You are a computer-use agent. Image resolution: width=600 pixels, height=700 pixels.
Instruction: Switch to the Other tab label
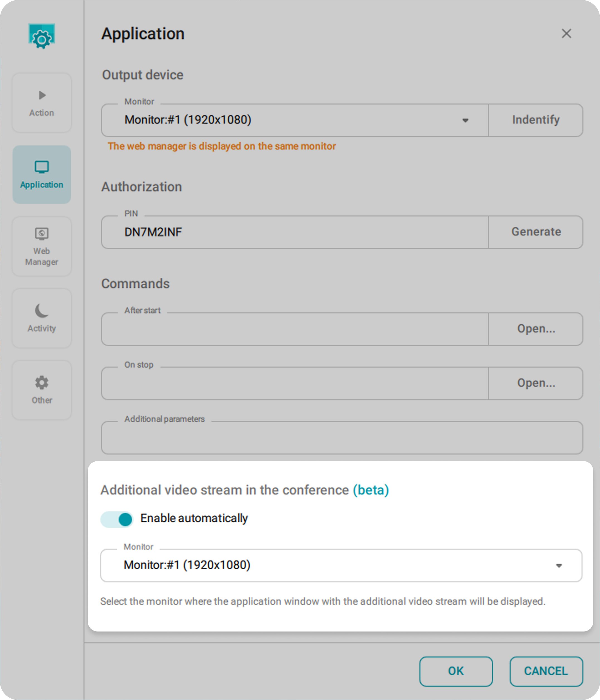pyautogui.click(x=42, y=400)
